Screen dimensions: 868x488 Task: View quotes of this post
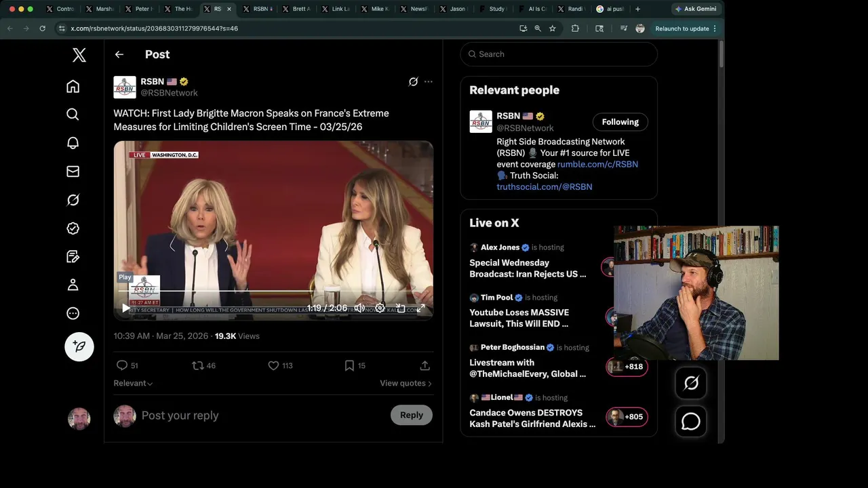(406, 383)
